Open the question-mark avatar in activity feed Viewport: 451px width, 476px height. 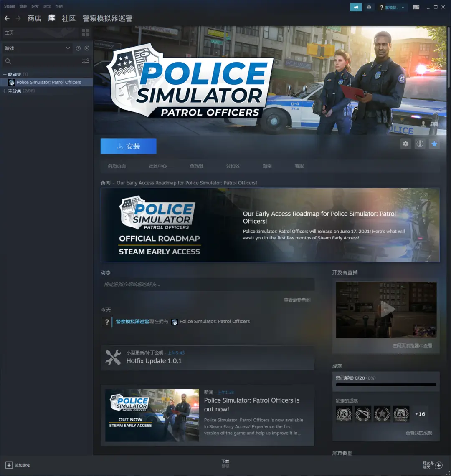[106, 322]
